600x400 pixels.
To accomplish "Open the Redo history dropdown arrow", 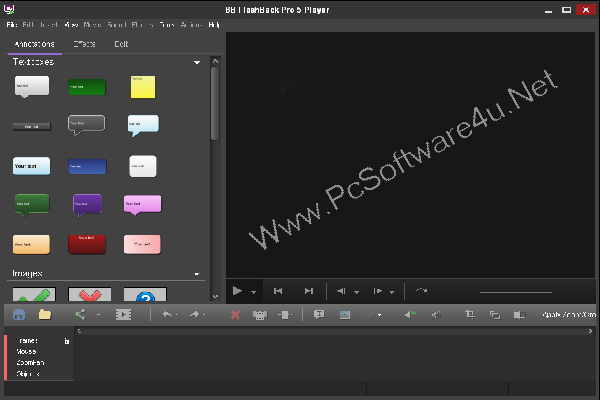I will tap(204, 315).
